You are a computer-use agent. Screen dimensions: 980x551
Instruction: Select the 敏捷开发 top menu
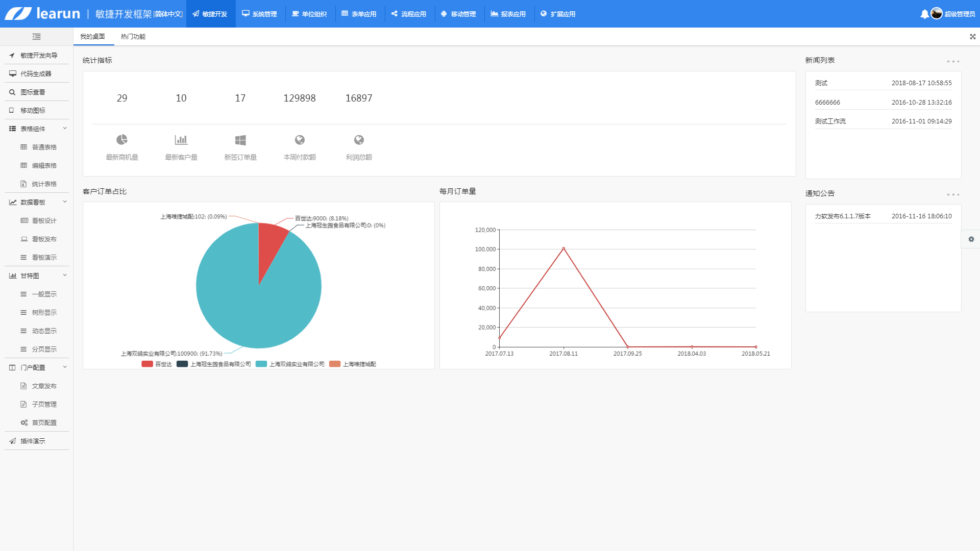click(x=210, y=14)
